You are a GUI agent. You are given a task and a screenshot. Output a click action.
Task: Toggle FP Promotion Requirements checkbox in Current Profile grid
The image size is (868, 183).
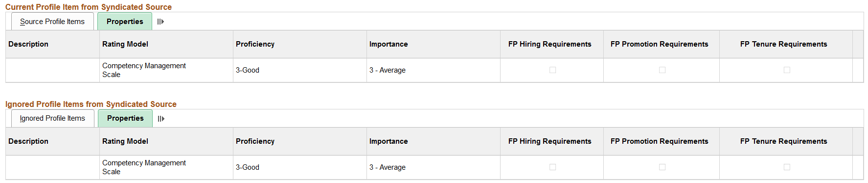pyautogui.click(x=662, y=70)
